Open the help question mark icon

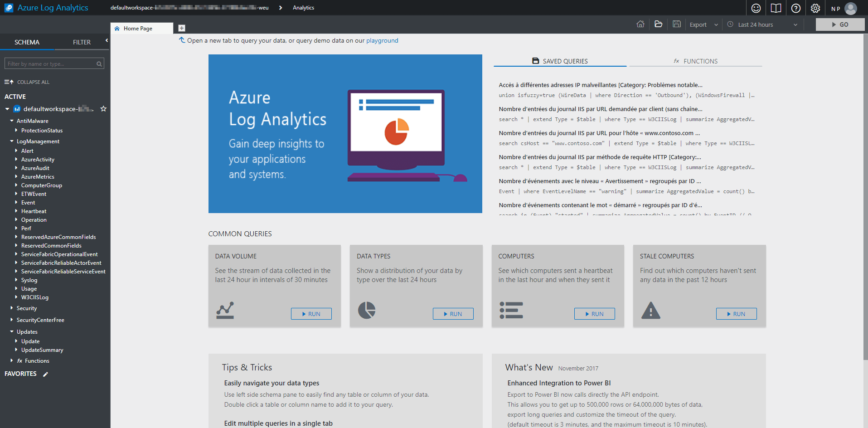point(796,8)
